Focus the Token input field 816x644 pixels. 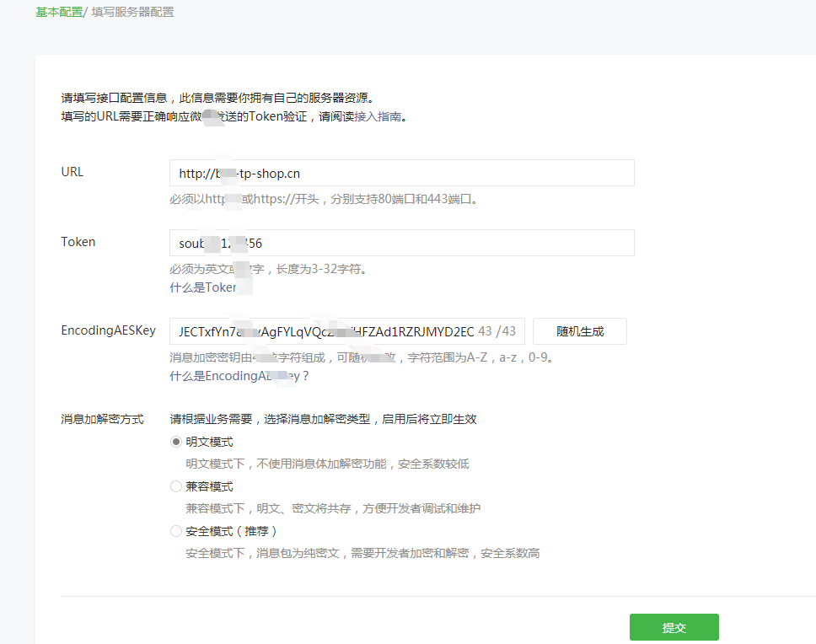click(x=401, y=244)
